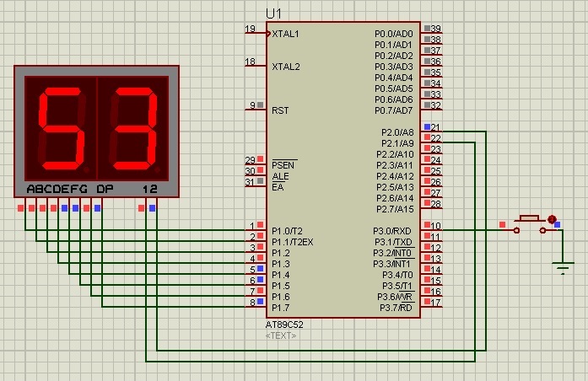Click the blue state square at pin 21
This screenshot has width=588, height=381.
(427, 126)
